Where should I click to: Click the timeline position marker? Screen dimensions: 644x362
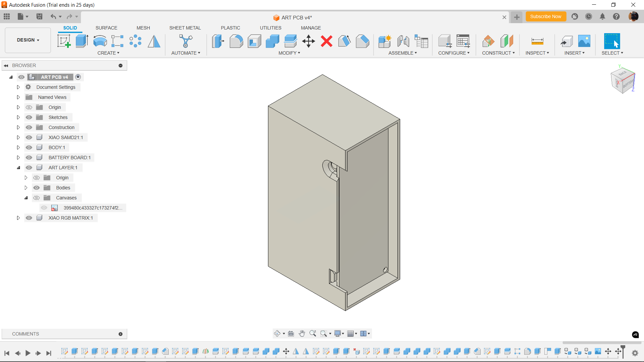pos(623,351)
